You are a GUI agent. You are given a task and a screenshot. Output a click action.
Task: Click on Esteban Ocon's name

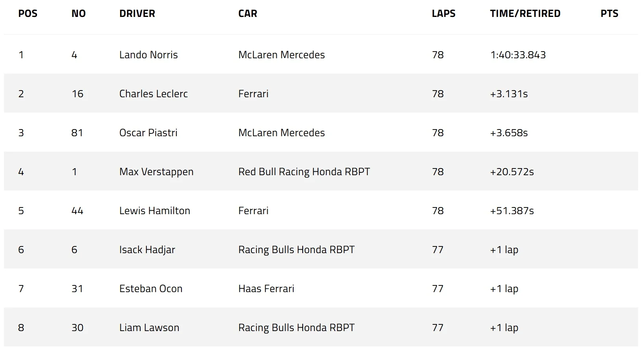click(x=151, y=289)
